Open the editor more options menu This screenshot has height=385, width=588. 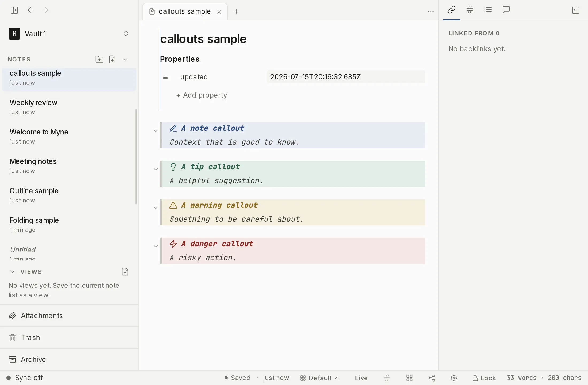431,11
